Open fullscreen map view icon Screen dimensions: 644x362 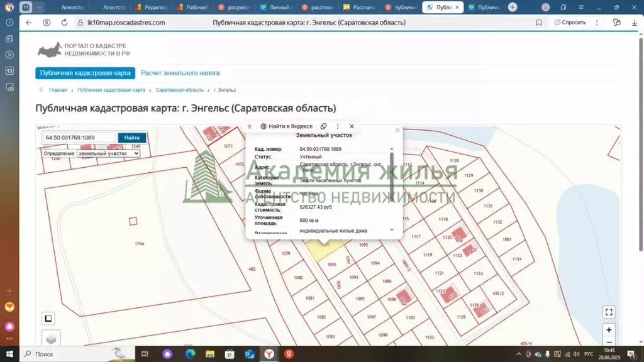tap(609, 311)
